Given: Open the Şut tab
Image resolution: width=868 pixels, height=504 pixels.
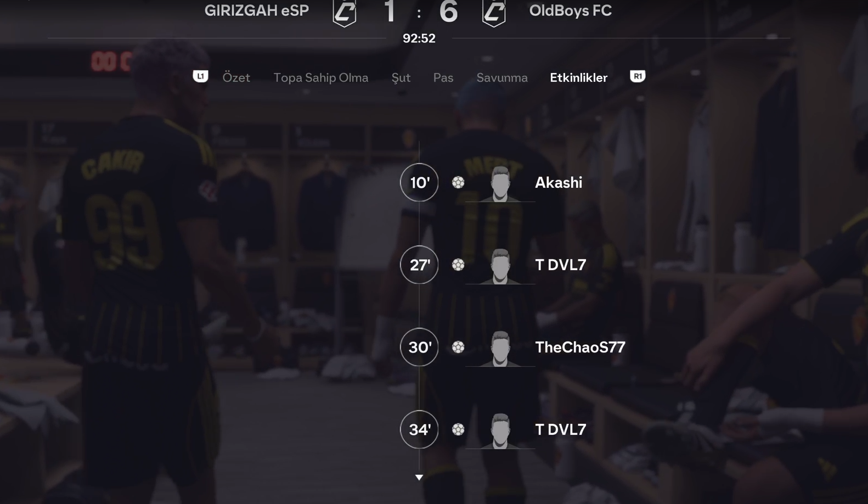Looking at the screenshot, I should [401, 78].
